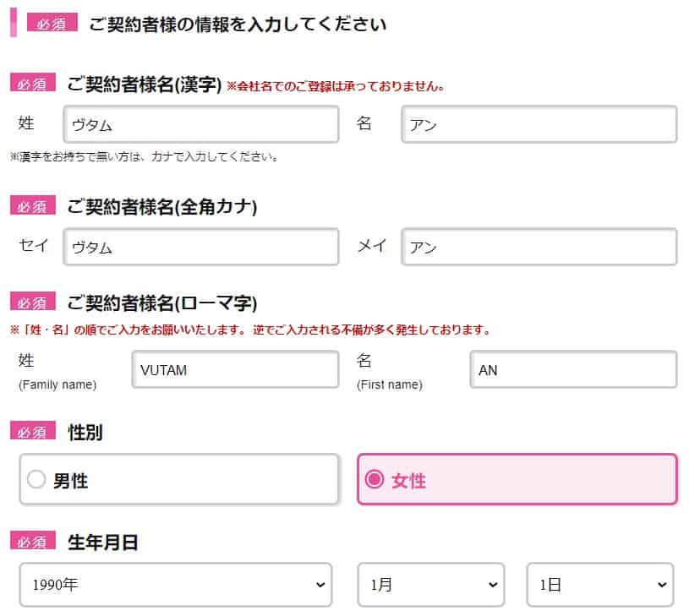Viewport: 689px width, 616px height.
Task: Click the 必須 badge beside 性別
Action: (32, 432)
